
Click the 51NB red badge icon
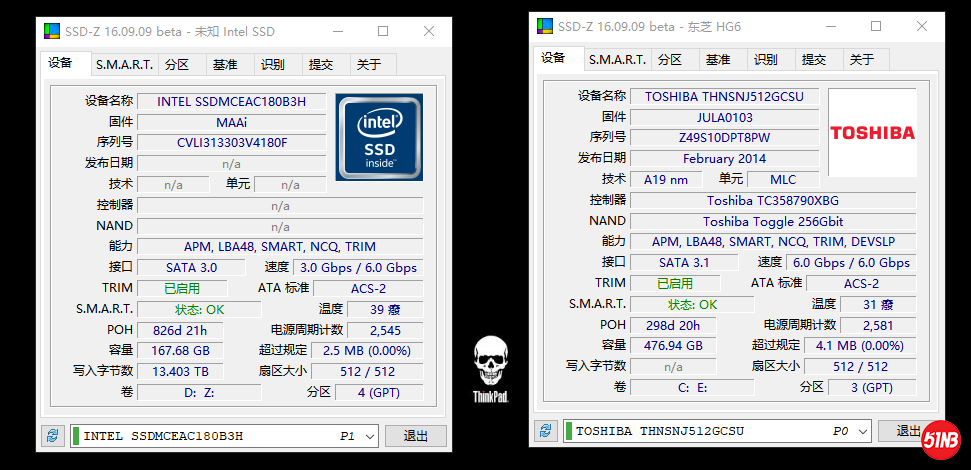(x=940, y=439)
